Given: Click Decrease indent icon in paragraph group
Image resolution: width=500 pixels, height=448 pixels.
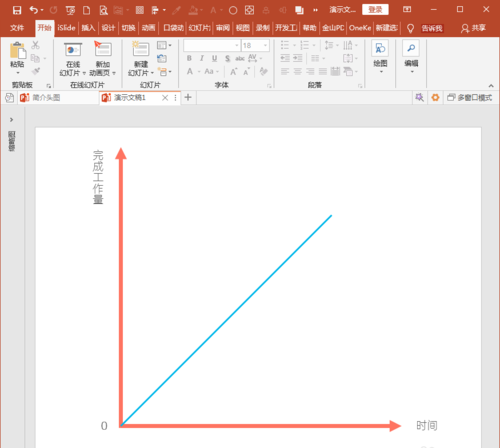Looking at the screenshot, I should point(285,58).
